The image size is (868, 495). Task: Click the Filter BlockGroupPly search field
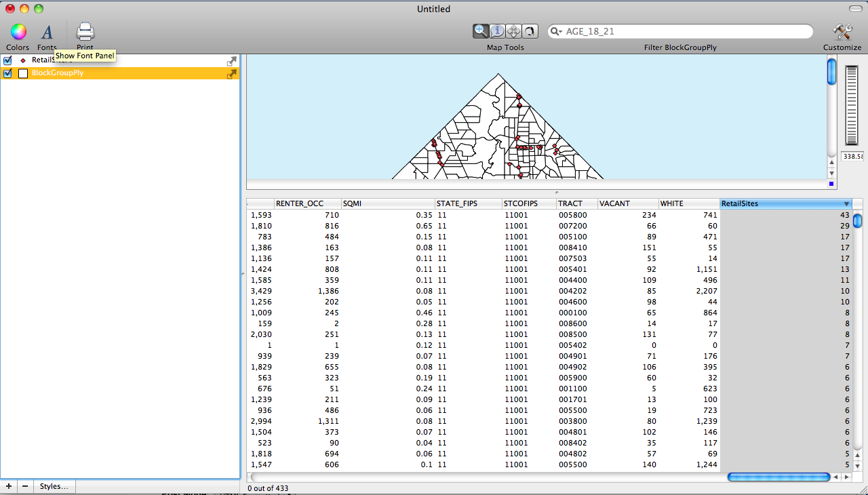[685, 32]
